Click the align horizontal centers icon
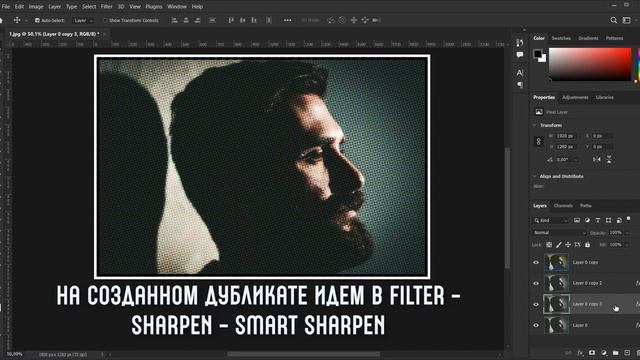Image resolution: width=640 pixels, height=360 pixels. coord(186,20)
